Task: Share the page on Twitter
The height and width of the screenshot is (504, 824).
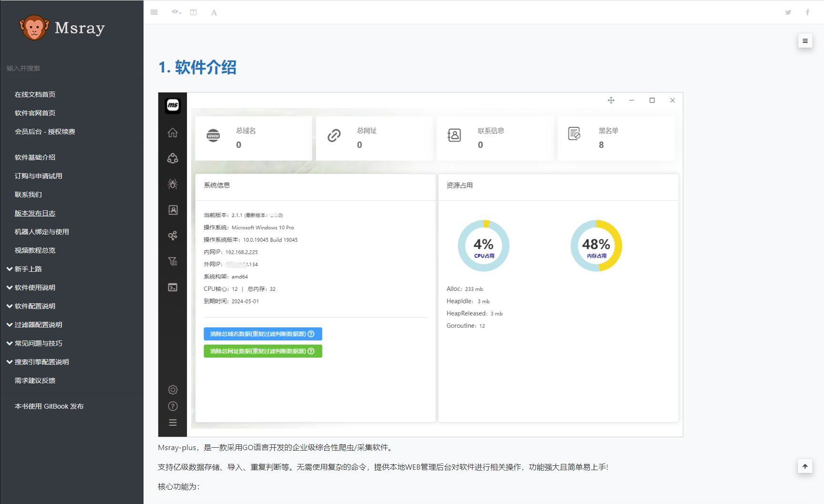Action: coord(788,12)
